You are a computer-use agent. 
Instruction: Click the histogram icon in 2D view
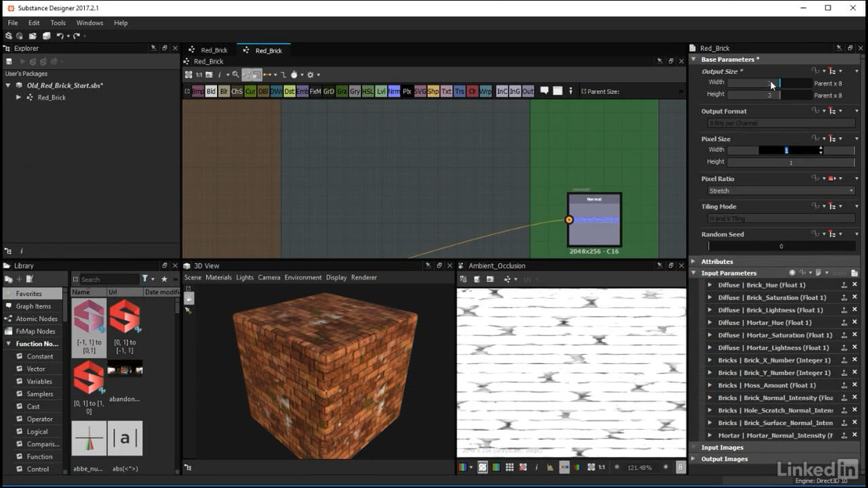[x=550, y=468]
